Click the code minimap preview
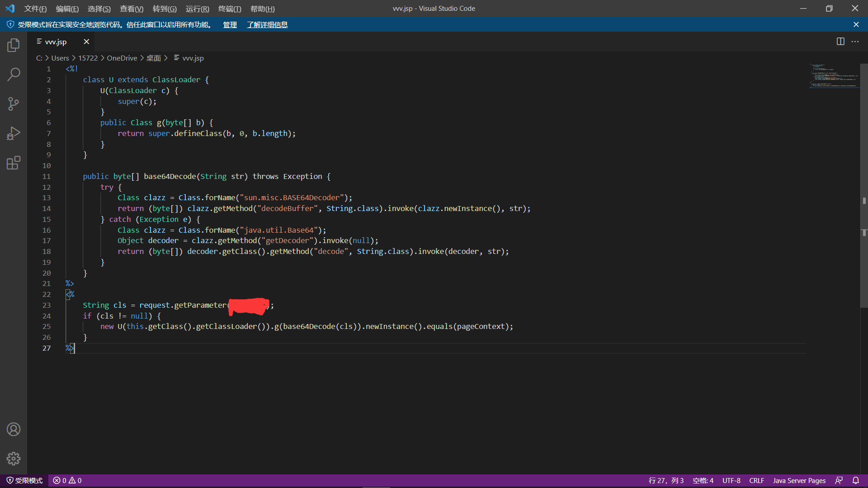 click(x=834, y=76)
